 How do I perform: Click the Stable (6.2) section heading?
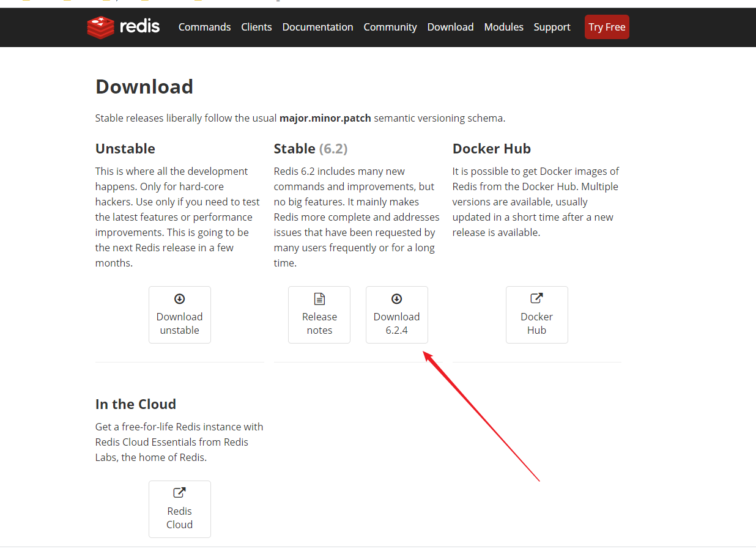click(311, 149)
